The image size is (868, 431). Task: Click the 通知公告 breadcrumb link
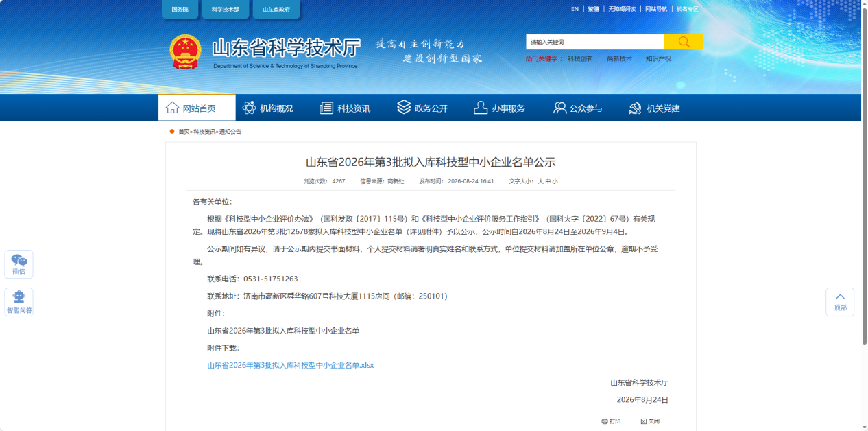230,131
